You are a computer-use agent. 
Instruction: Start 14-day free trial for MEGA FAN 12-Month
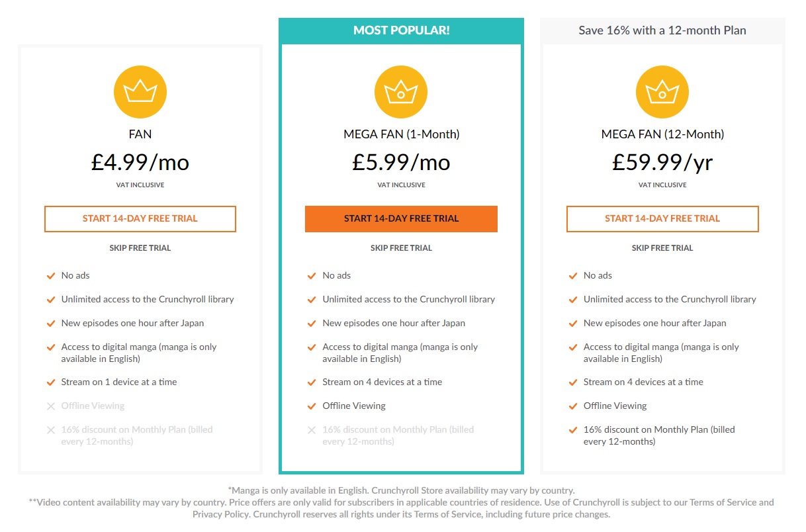(x=662, y=219)
